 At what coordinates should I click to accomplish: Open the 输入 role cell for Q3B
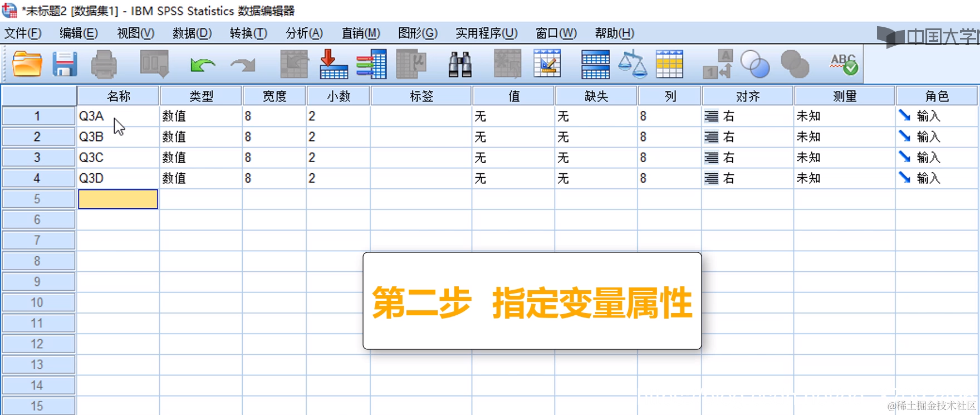(937, 137)
